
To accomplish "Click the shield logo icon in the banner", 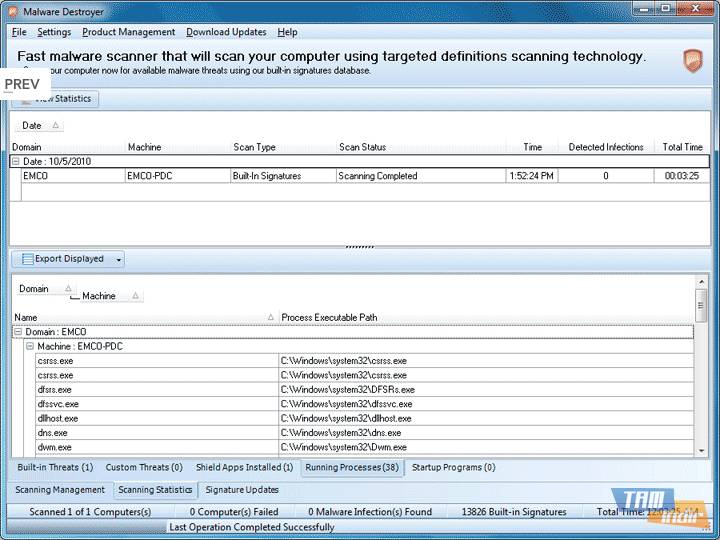I will point(693,61).
